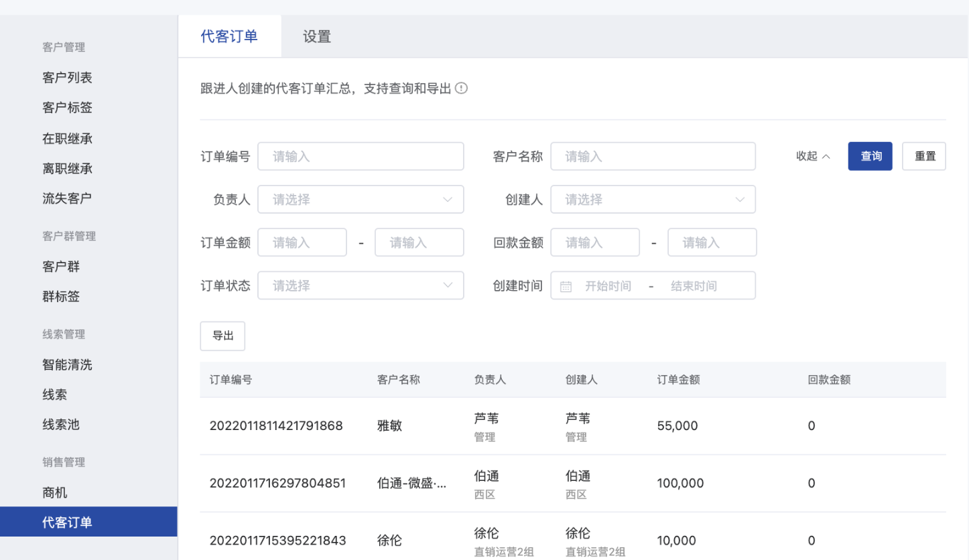Open 商机 in the sidebar
Viewport: 969px width, 560px height.
(x=54, y=493)
